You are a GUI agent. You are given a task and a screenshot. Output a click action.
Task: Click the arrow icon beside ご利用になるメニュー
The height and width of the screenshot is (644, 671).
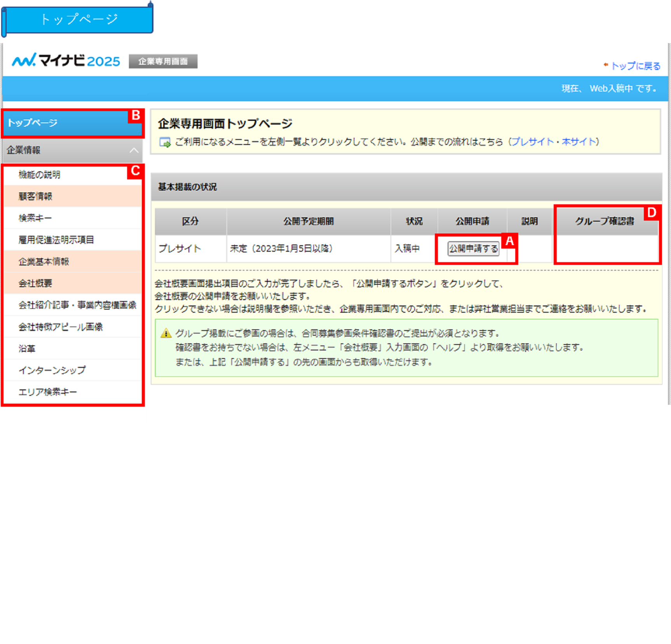165,143
